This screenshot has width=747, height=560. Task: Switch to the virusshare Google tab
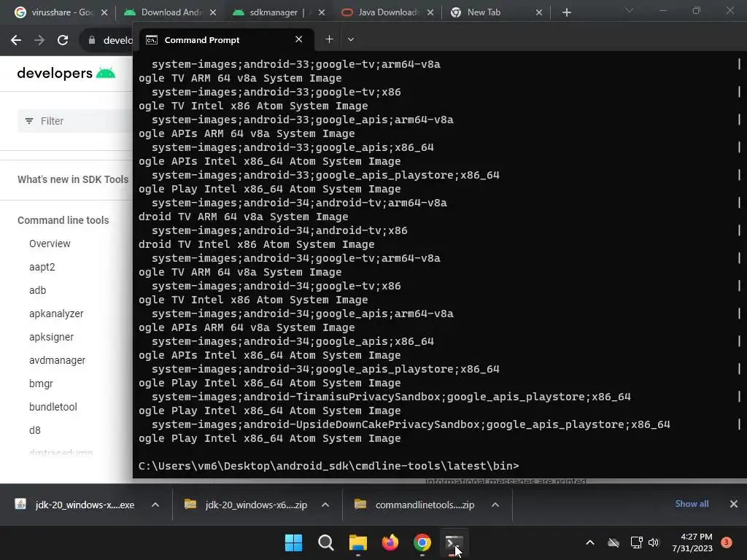pyautogui.click(x=56, y=12)
